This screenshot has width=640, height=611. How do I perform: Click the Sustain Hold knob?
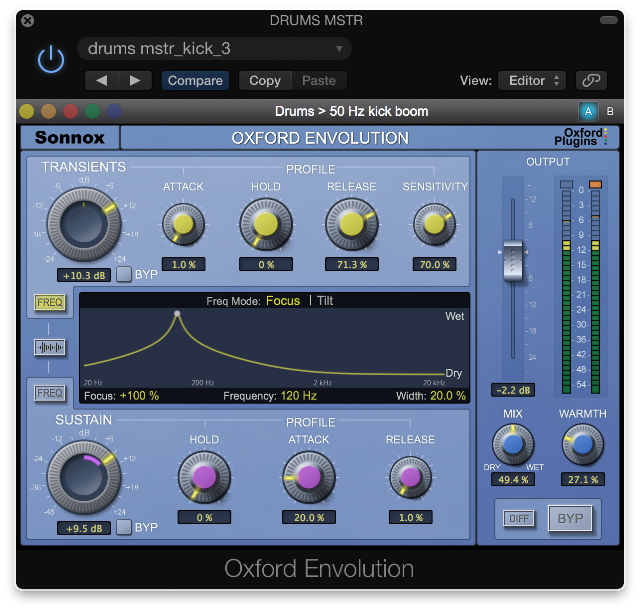click(204, 477)
